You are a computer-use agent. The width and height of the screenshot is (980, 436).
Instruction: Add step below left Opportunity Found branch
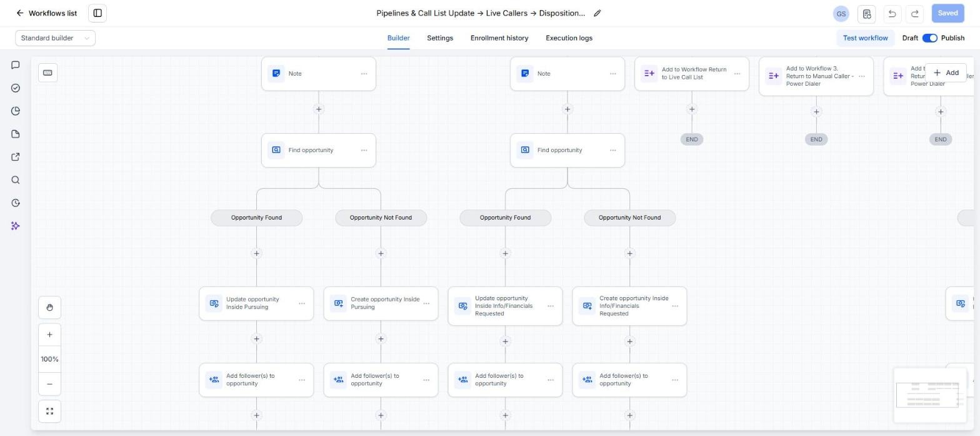coord(256,253)
